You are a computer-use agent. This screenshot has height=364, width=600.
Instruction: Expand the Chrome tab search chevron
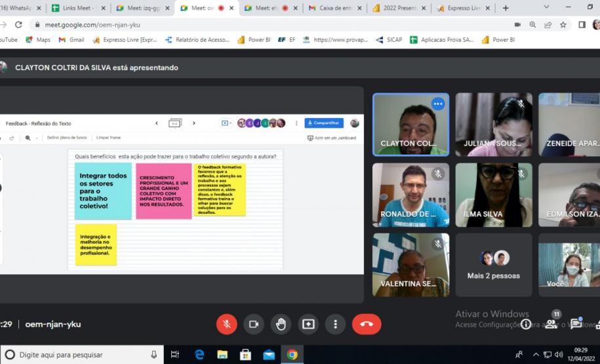coord(547,8)
